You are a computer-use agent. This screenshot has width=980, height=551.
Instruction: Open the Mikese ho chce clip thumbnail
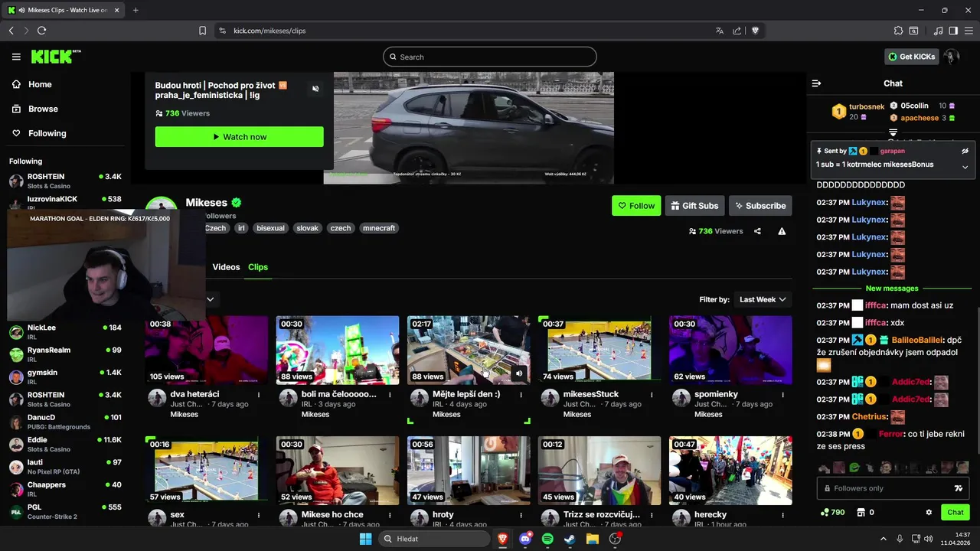click(x=337, y=470)
